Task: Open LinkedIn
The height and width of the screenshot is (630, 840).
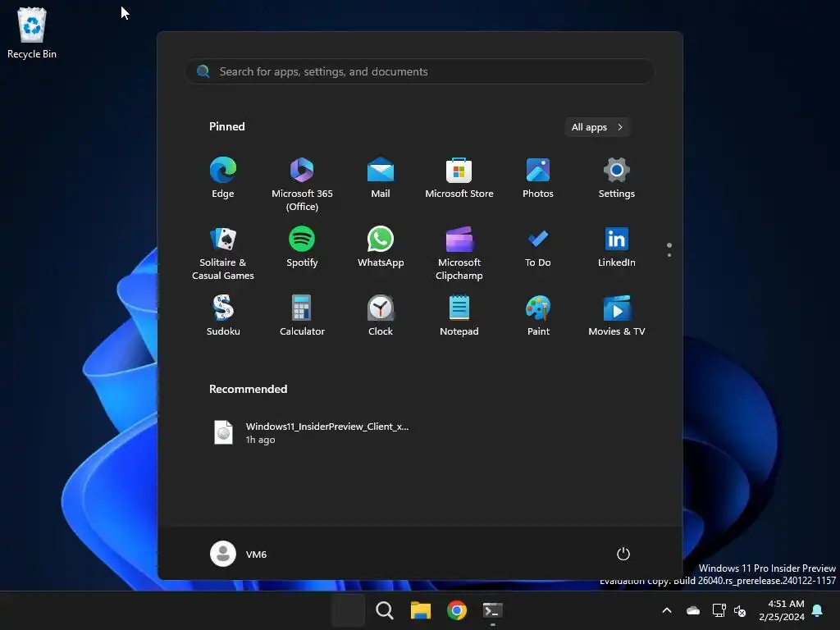Action: click(x=617, y=247)
